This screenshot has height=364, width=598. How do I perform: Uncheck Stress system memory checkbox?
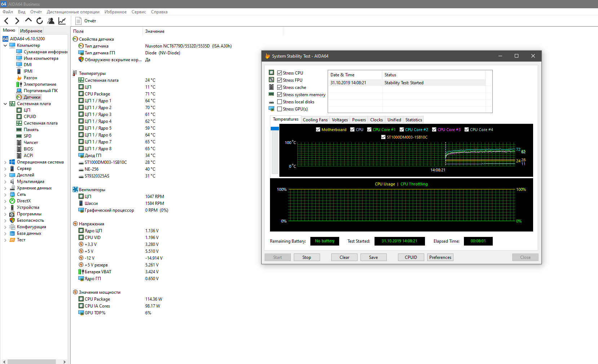click(279, 94)
